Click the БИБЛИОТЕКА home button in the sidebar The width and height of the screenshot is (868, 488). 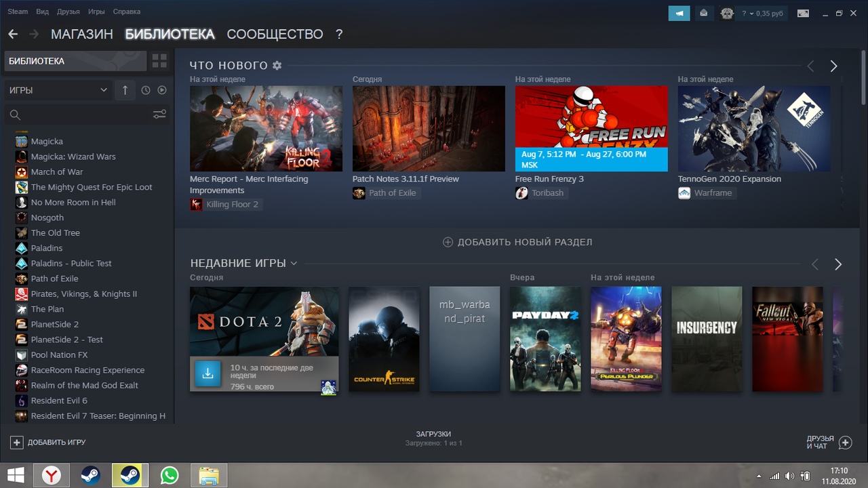75,61
